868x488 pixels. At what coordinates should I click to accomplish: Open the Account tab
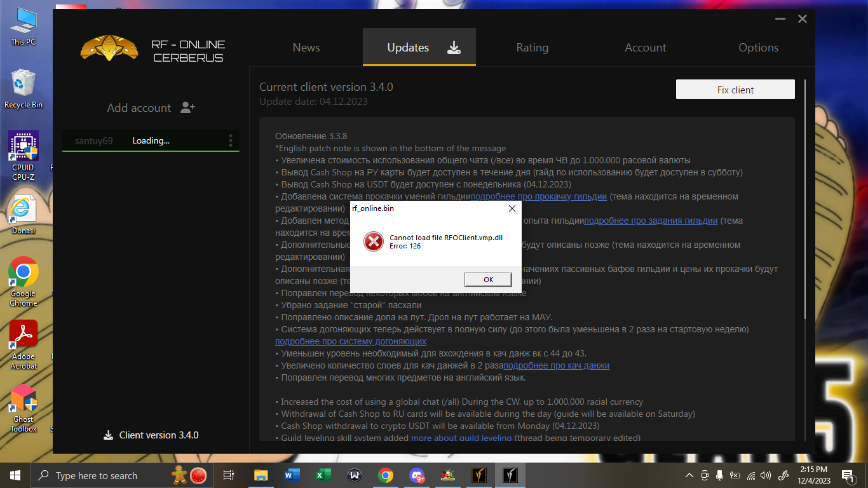tap(646, 48)
